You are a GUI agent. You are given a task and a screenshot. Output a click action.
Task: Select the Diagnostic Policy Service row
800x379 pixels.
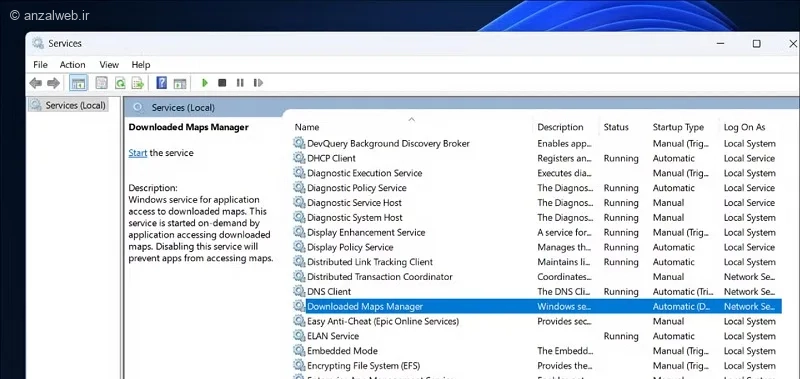click(x=537, y=188)
